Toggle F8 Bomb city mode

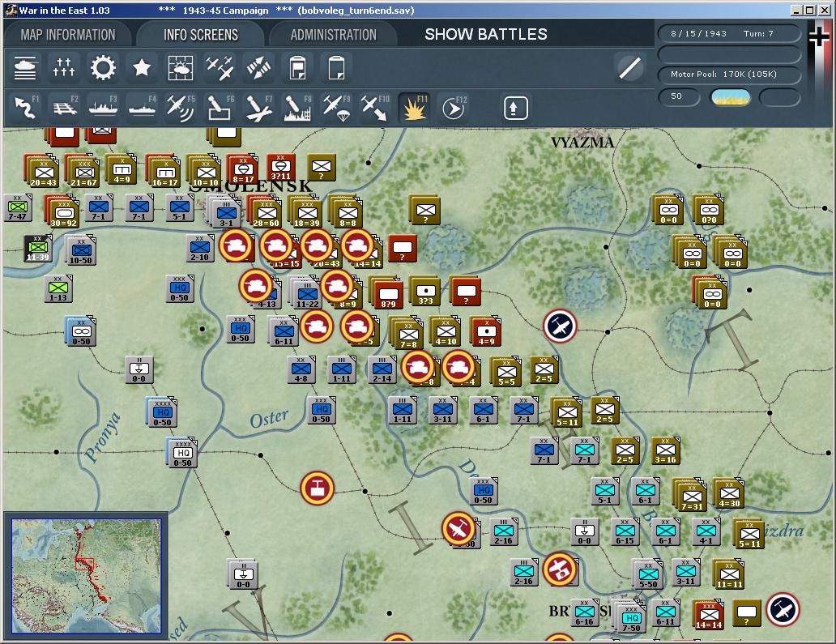[298, 109]
